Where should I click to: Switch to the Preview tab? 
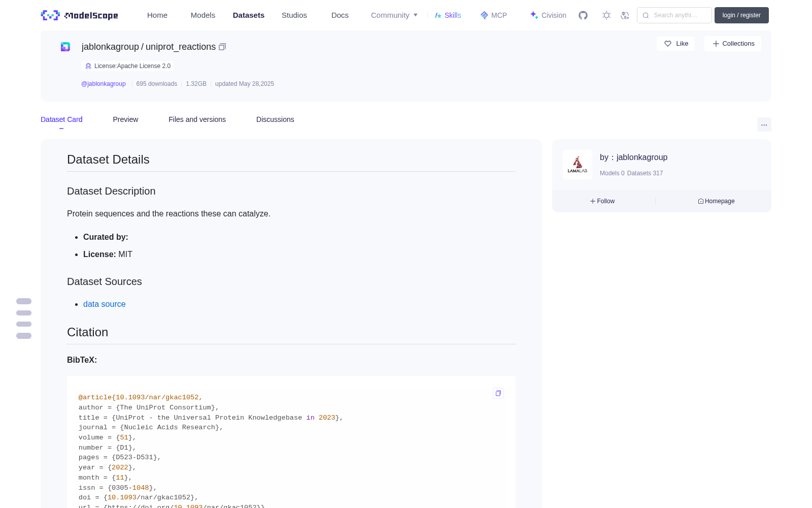[125, 119]
